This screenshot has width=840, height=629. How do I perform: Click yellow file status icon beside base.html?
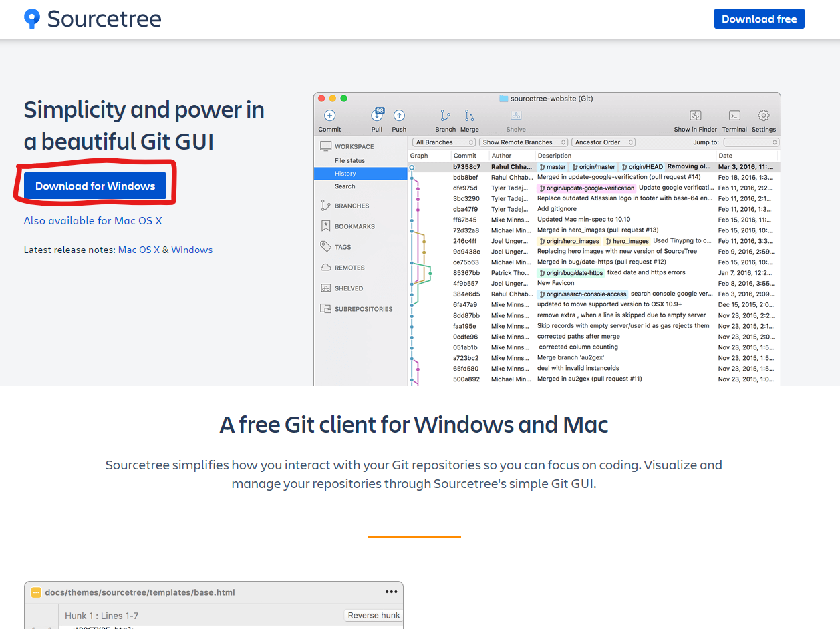tap(36, 592)
